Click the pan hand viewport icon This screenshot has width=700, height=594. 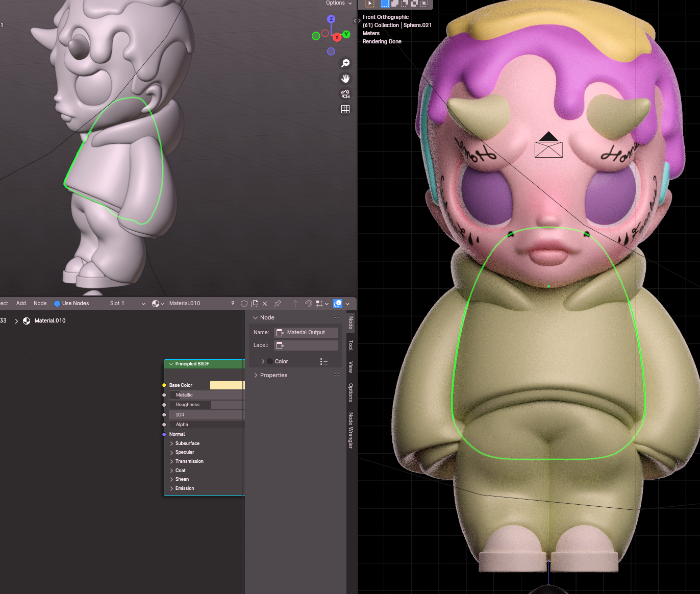[x=345, y=79]
